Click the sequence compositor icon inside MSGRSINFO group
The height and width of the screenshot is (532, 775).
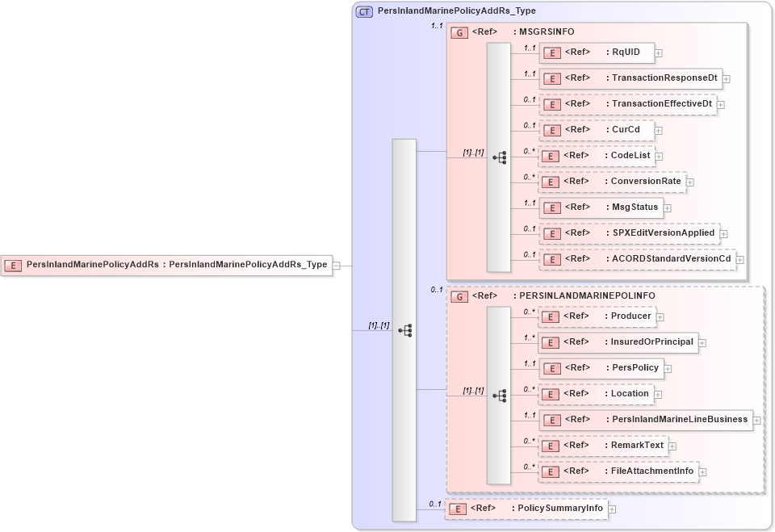point(501,157)
